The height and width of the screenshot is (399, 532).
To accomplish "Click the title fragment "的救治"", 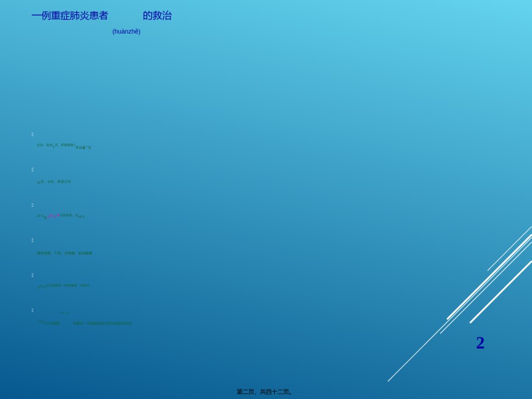I will click(157, 16).
